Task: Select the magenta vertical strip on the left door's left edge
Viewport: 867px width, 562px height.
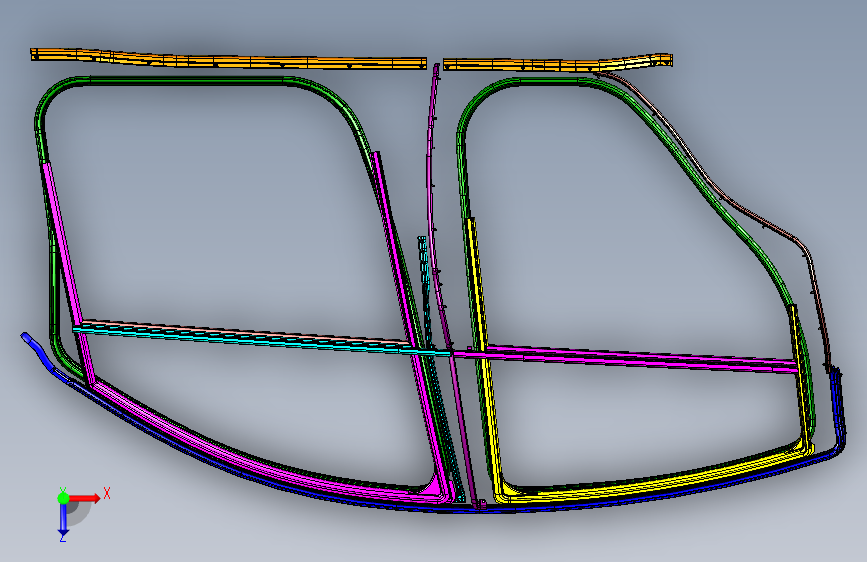Action: click(x=65, y=271)
